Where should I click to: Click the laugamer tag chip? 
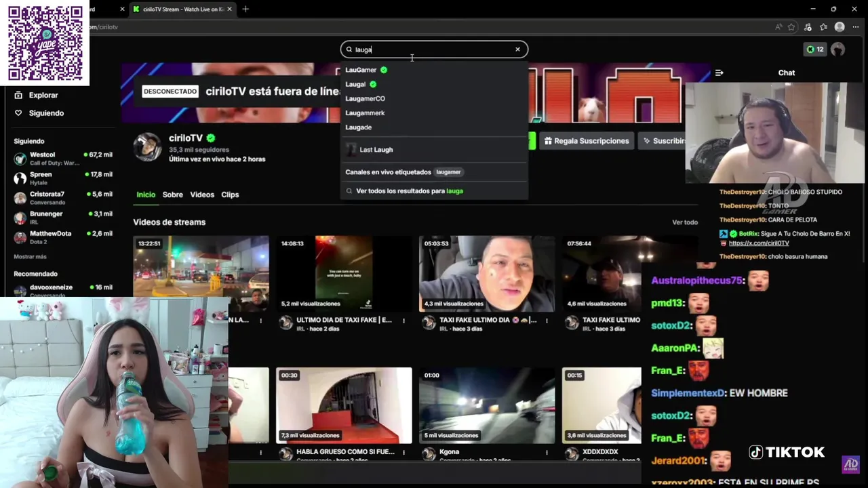448,172
